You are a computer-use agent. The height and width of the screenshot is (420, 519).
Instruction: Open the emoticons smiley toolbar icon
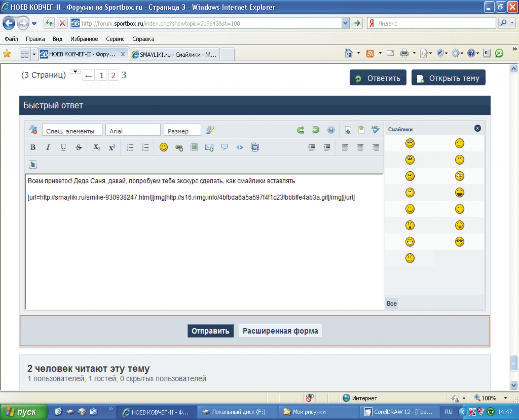tap(164, 147)
